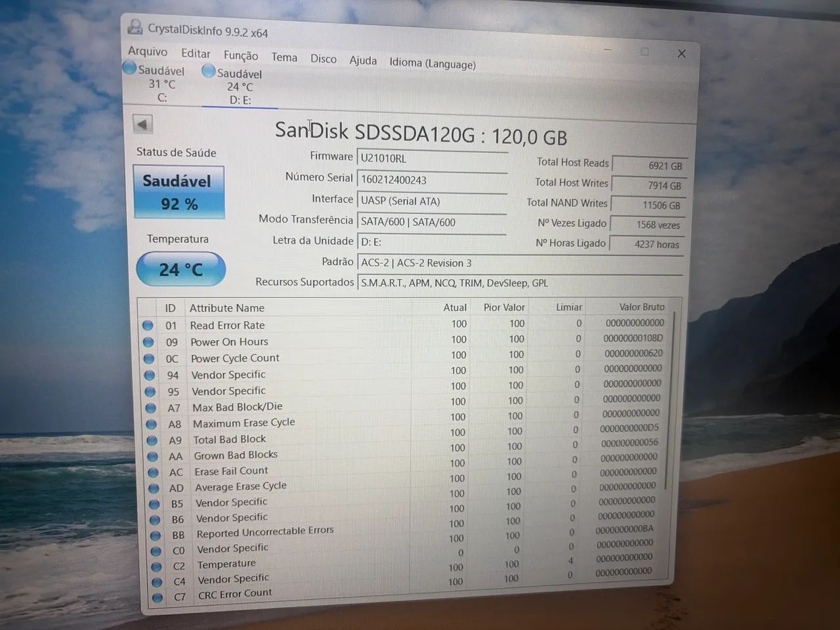Click the status dot of Max Bad Block/Die
Image resolution: width=840 pixels, height=630 pixels.
pyautogui.click(x=151, y=408)
